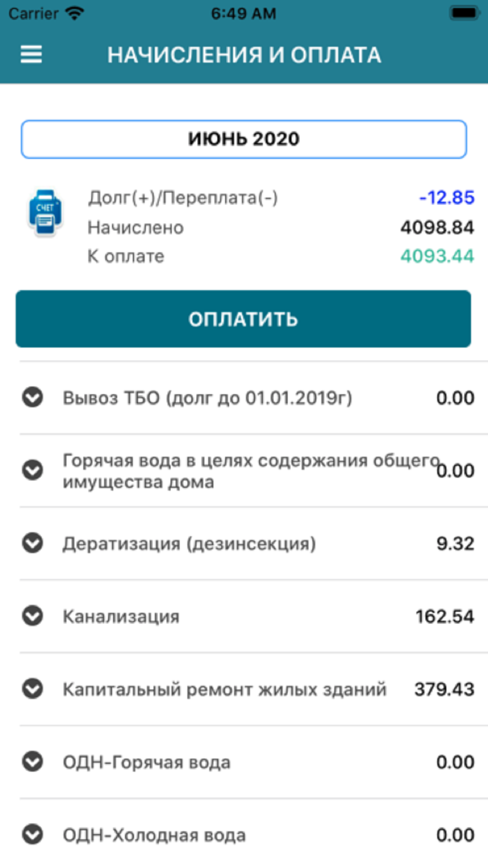This screenshot has width=488, height=868.
Task: Select the Дератизация (дезинсекция) label
Action: [189, 543]
